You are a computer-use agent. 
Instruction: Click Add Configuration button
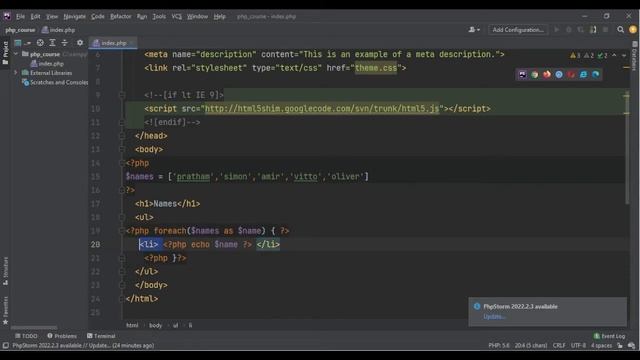coord(518,30)
